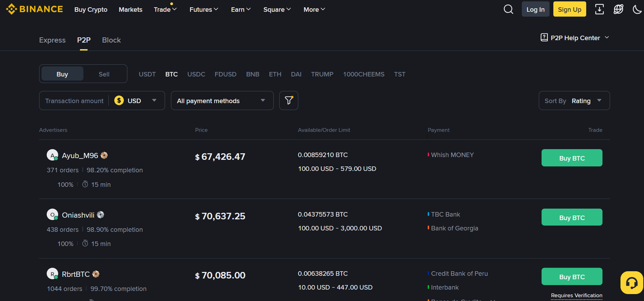Toggle dark mode moon icon
The height and width of the screenshot is (301, 644).
point(637,9)
